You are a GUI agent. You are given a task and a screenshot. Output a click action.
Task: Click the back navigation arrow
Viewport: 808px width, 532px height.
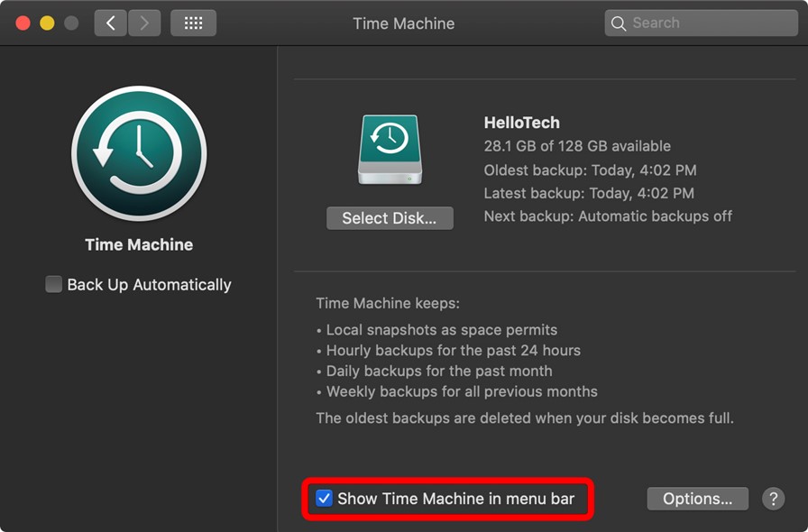coord(109,23)
